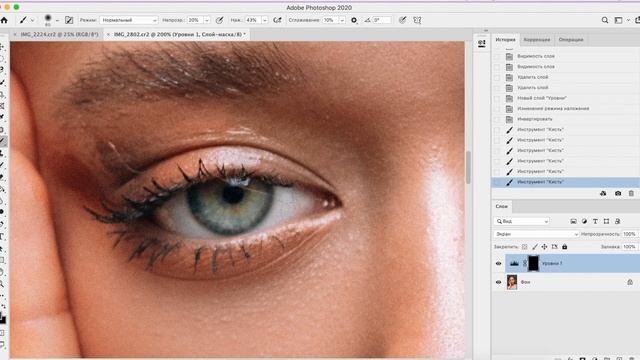Select history state Инвертировать

coord(566,119)
